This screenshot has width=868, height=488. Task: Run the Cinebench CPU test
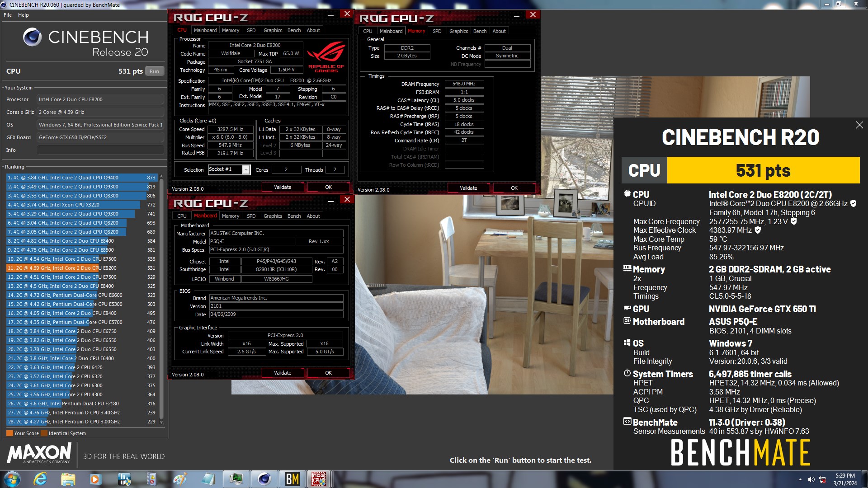click(x=154, y=71)
